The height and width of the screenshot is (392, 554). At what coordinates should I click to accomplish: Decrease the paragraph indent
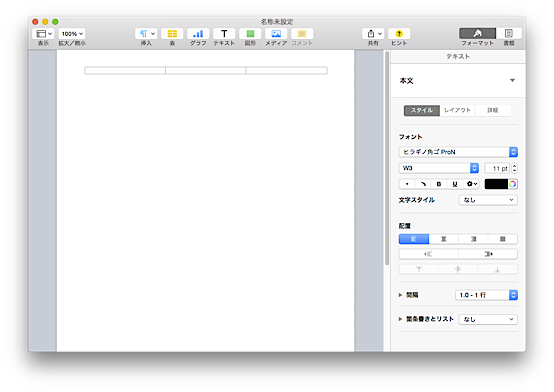pos(428,254)
